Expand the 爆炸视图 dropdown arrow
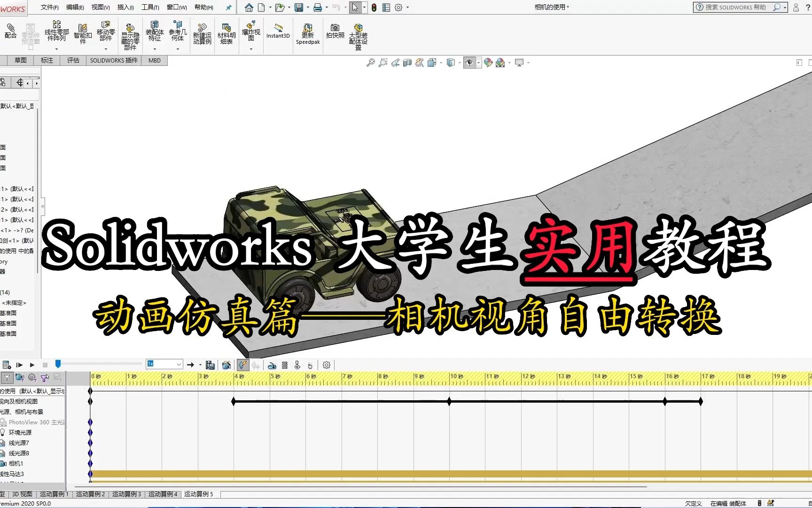This screenshot has height=508, width=812. tap(251, 49)
